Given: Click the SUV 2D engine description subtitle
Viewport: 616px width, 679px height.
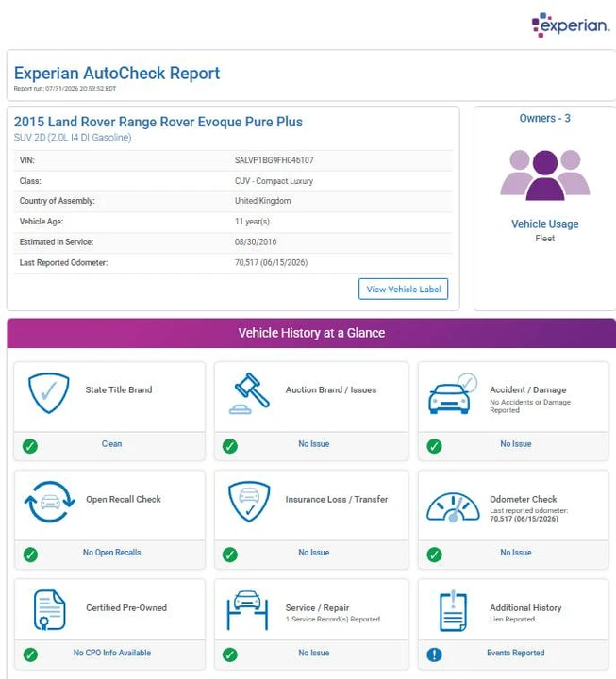Looking at the screenshot, I should 73,138.
